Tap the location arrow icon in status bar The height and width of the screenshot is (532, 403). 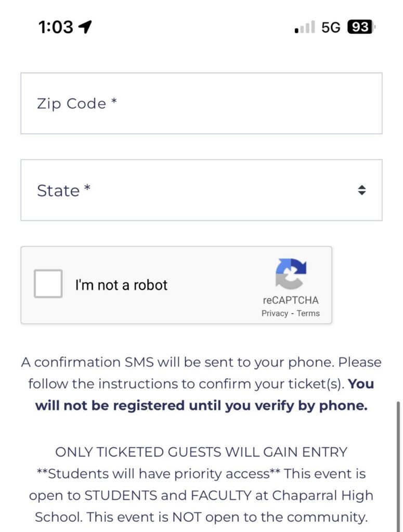click(x=85, y=27)
